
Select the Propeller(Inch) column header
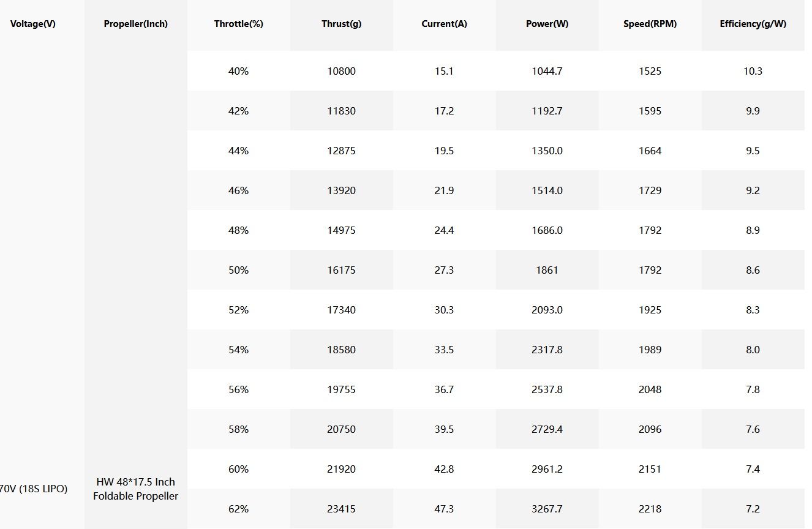point(136,24)
